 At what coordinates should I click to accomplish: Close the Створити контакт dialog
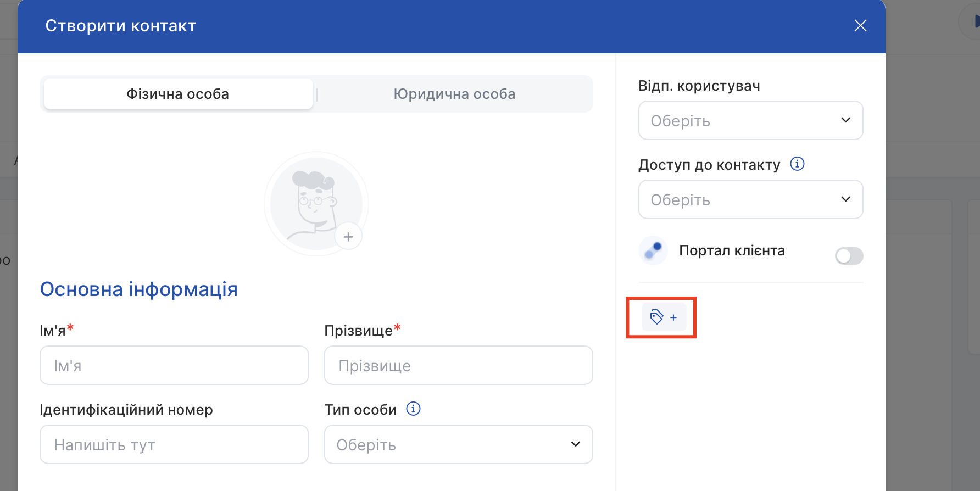tap(860, 25)
